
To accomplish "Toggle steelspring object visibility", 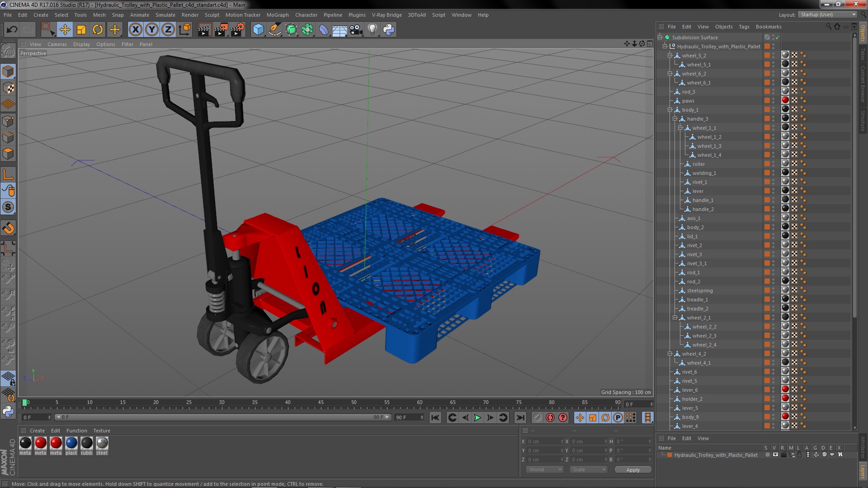I will 774,288.
